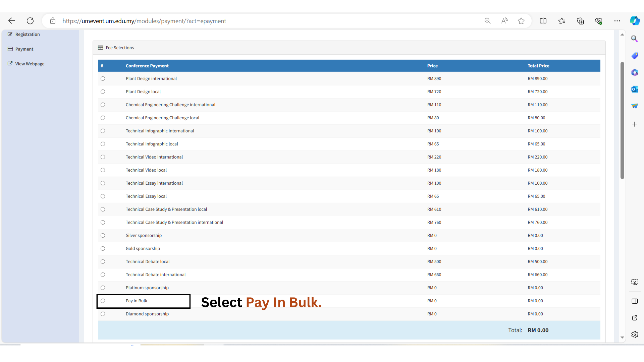This screenshot has width=644, height=362.
Task: Open the sidebar settings gear
Action: click(x=634, y=335)
